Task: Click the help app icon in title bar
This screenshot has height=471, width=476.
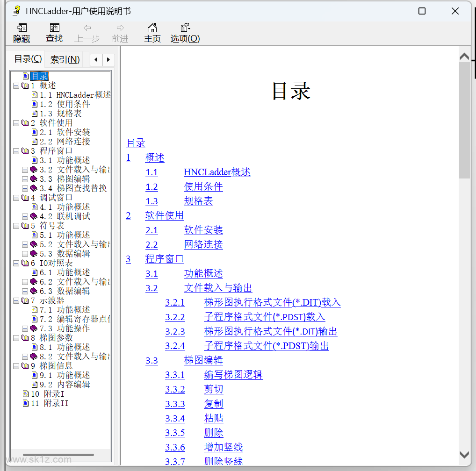Action: point(16,11)
